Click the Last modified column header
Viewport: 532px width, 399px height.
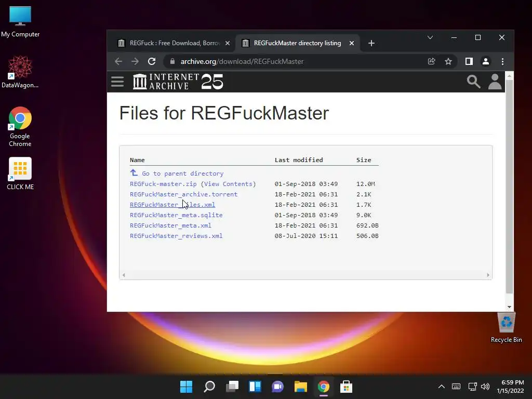pos(299,160)
